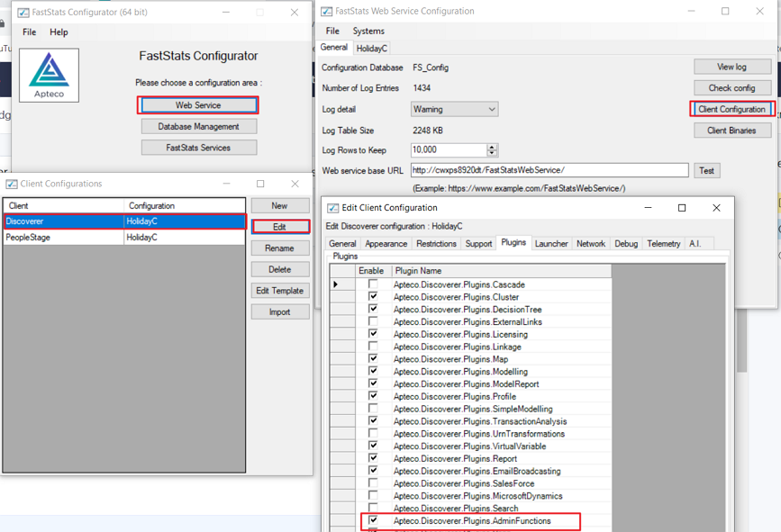This screenshot has height=532, width=781.
Task: Click the Check config button
Action: (x=732, y=88)
